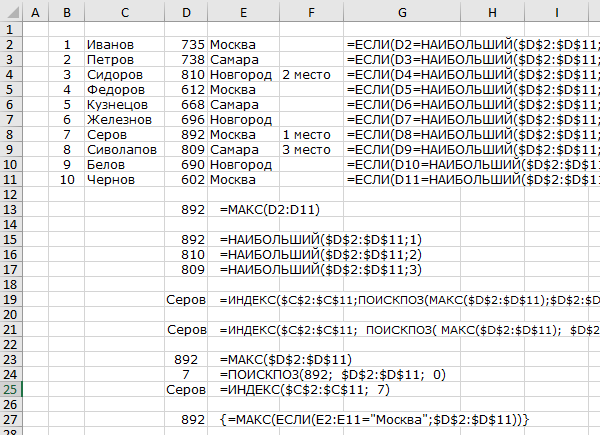Click the select-all corner of the grid

(9, 12)
